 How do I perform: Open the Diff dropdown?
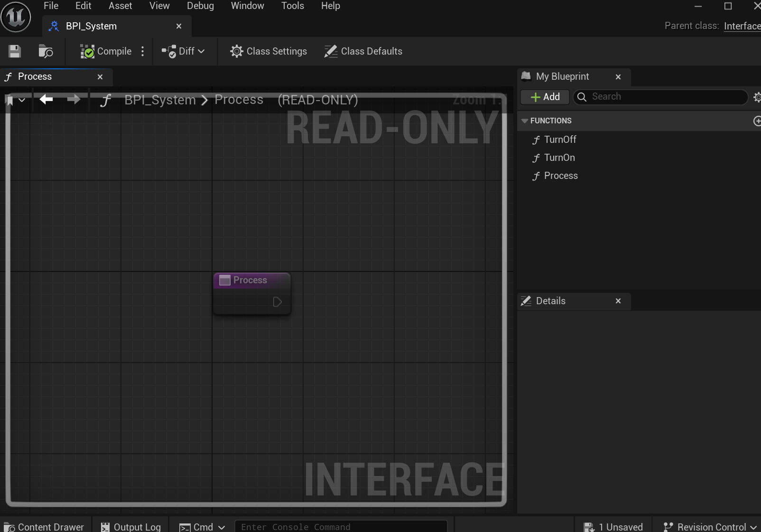coord(183,51)
